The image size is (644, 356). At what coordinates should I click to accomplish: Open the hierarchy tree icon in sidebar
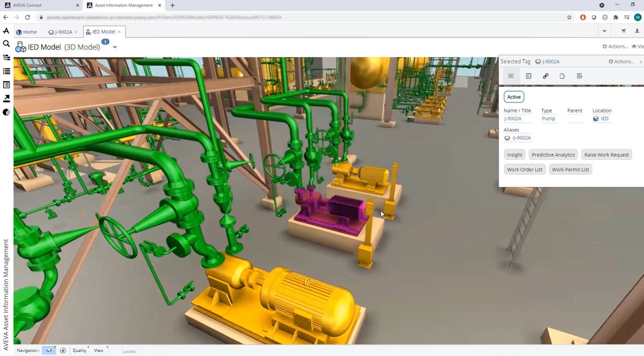[x=6, y=58]
